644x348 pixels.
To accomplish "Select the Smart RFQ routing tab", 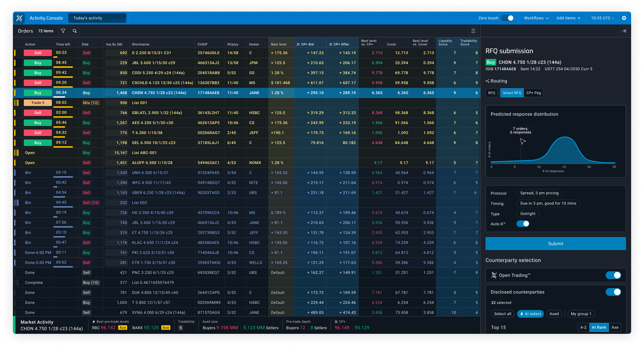I will coord(512,93).
